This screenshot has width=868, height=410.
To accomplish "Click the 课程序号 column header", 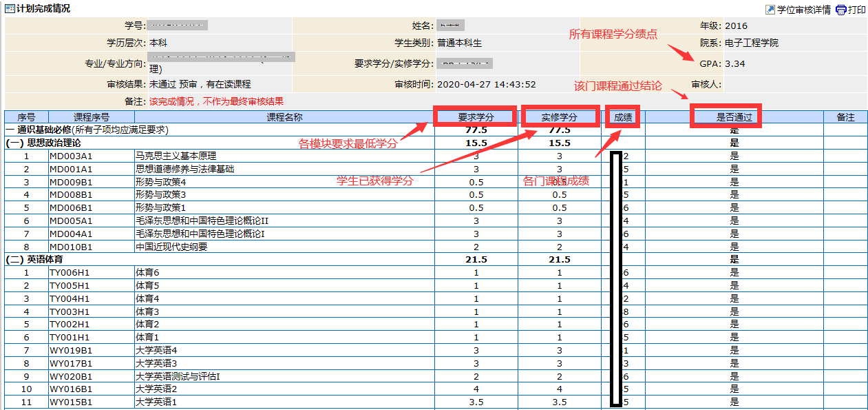I will (92, 117).
